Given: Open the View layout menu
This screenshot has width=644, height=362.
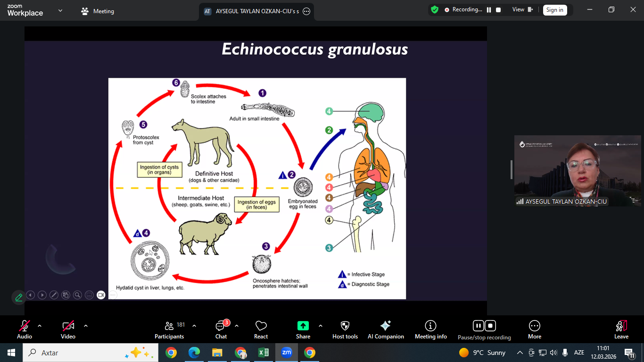Looking at the screenshot, I should 522,10.
